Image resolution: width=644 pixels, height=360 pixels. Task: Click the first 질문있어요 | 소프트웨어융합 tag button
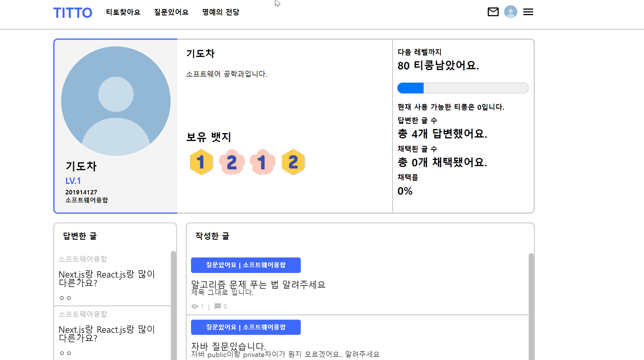[246, 265]
